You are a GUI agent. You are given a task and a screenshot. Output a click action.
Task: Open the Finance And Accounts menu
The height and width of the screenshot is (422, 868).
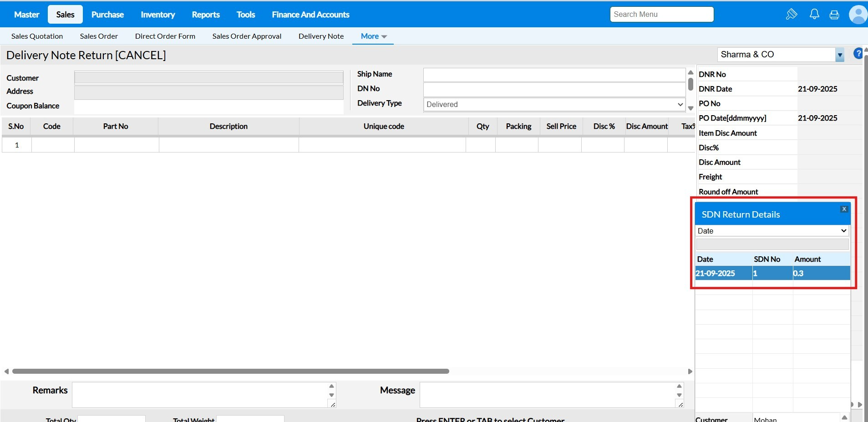coord(310,15)
